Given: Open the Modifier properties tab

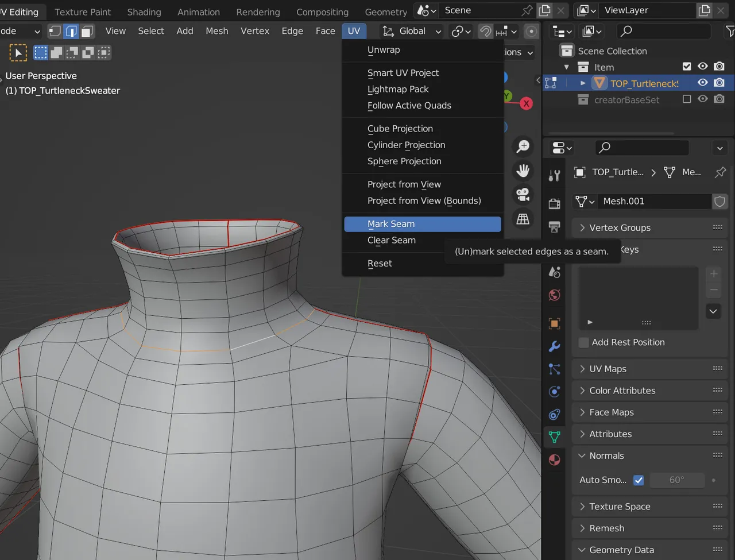Looking at the screenshot, I should 554,346.
